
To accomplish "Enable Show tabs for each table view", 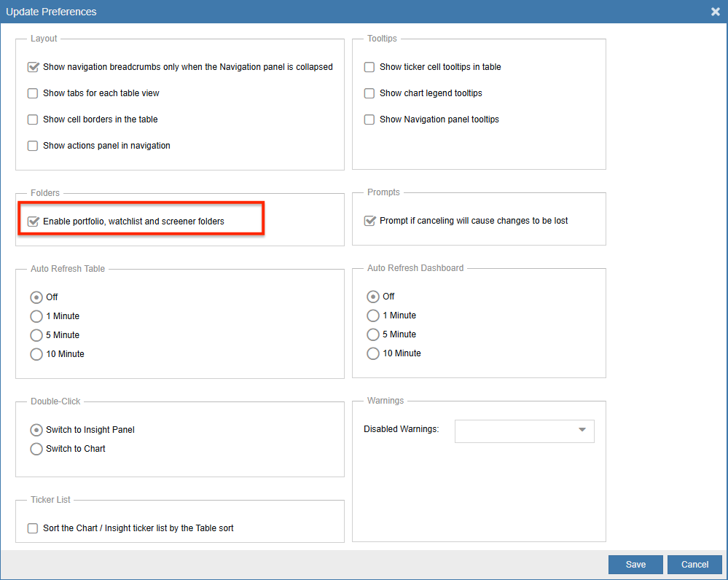I will [x=33, y=93].
